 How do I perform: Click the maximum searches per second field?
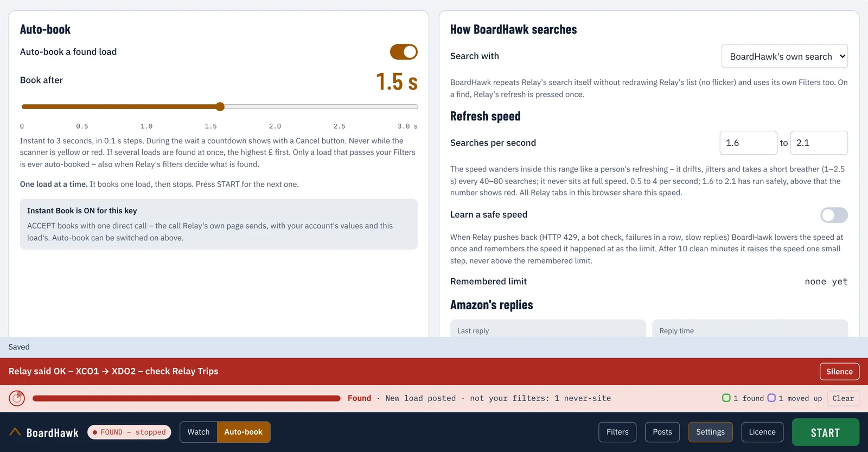(x=819, y=143)
